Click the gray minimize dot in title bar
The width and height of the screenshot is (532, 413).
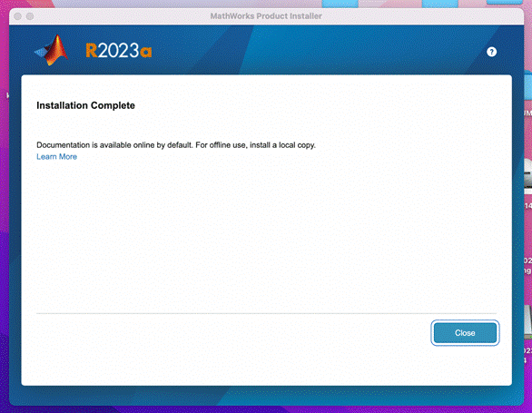tap(30, 16)
